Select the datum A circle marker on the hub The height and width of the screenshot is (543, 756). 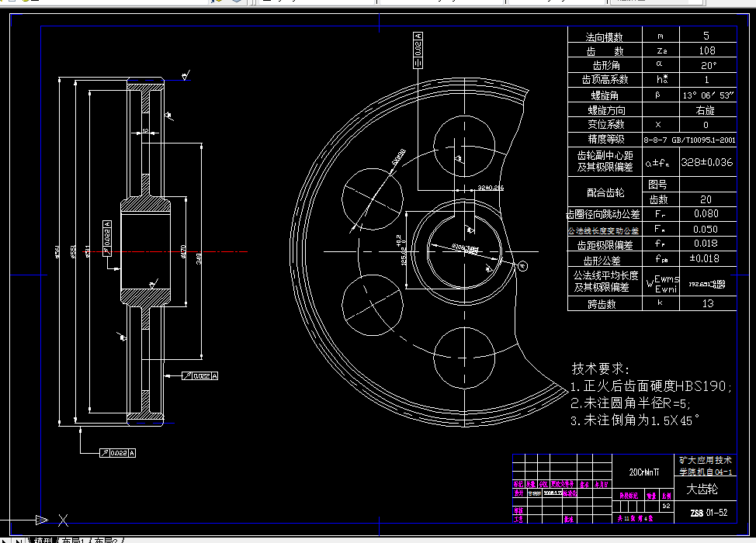tap(523, 265)
